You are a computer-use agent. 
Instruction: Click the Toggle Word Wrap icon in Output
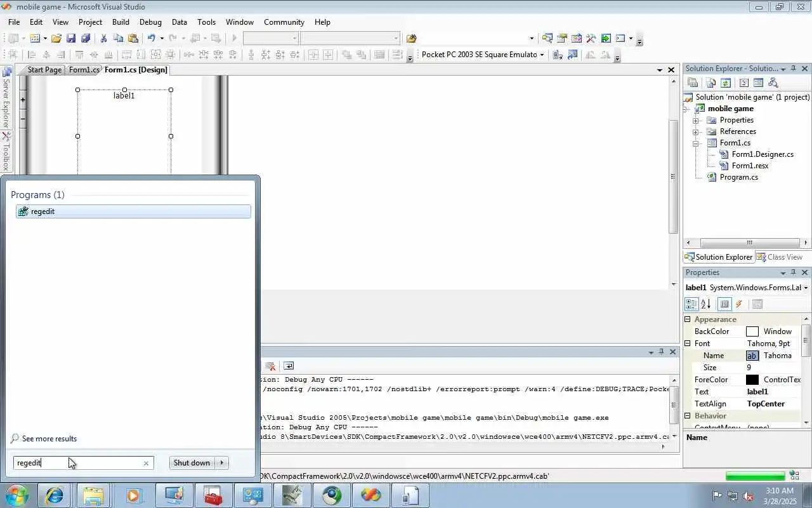(289, 366)
